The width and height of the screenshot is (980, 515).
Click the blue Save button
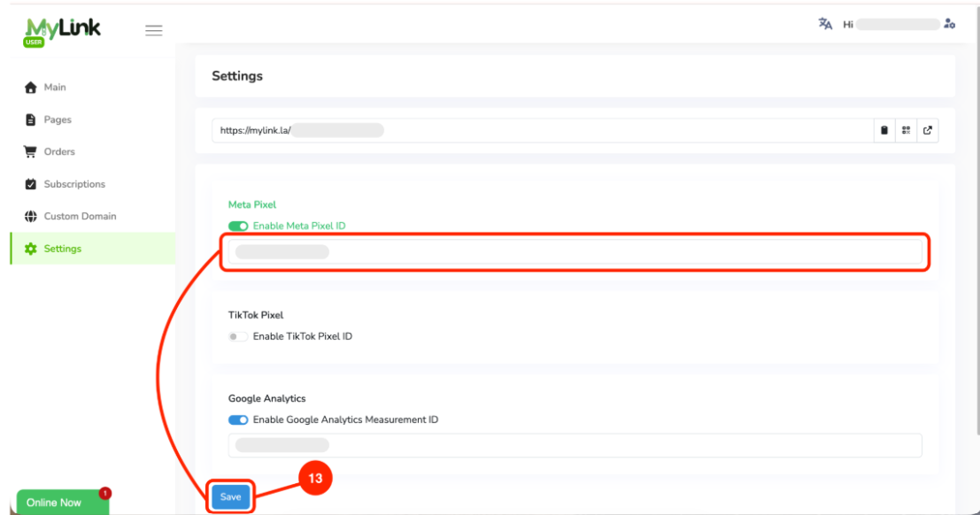(x=231, y=497)
